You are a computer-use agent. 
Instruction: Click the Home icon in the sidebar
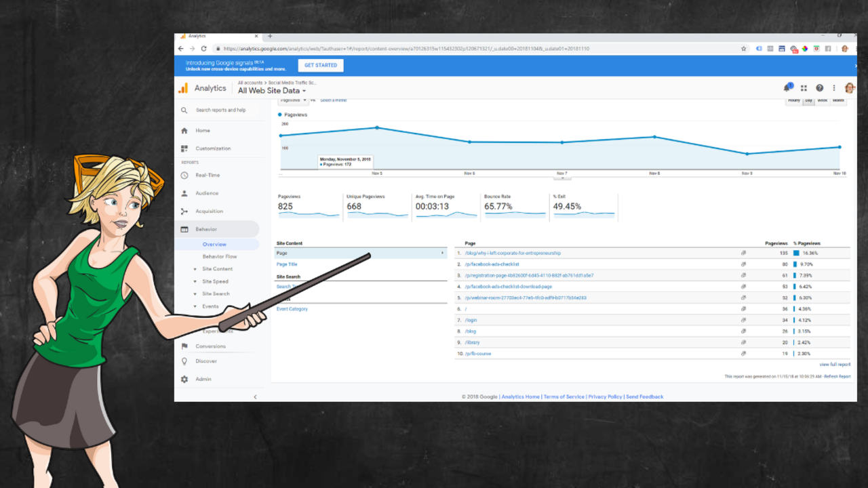click(184, 131)
